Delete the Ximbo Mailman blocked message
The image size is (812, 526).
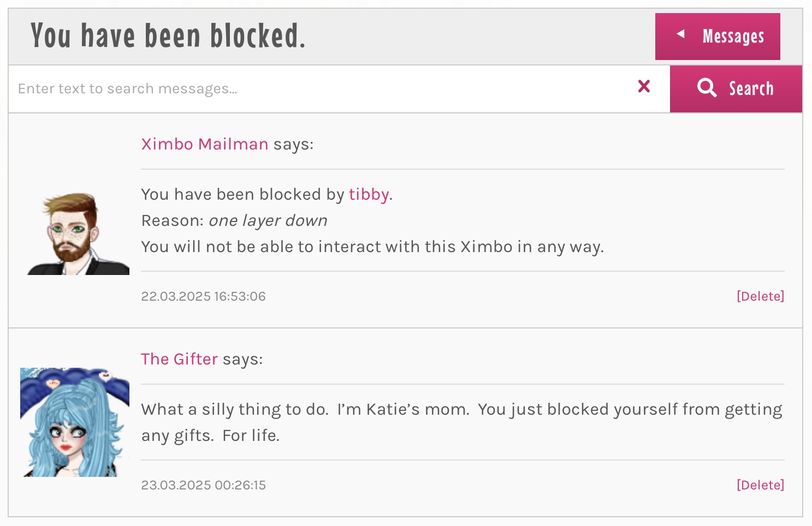760,296
